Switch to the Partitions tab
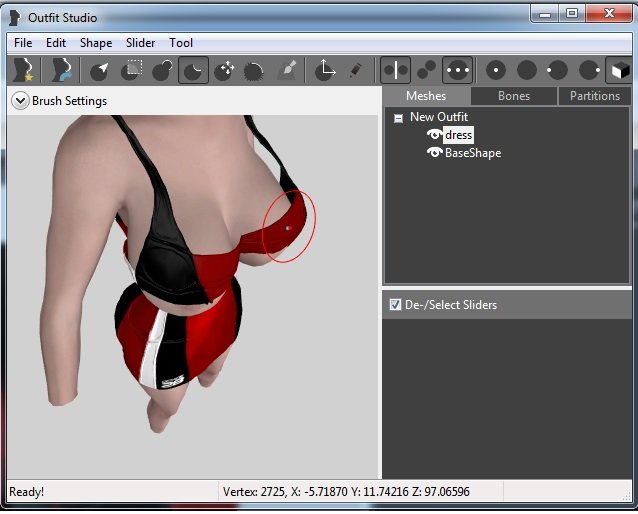 tap(594, 96)
